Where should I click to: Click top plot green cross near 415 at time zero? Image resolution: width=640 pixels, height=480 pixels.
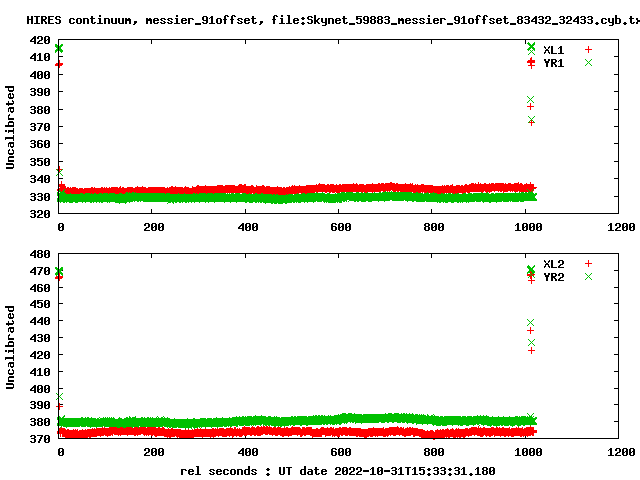59,49
